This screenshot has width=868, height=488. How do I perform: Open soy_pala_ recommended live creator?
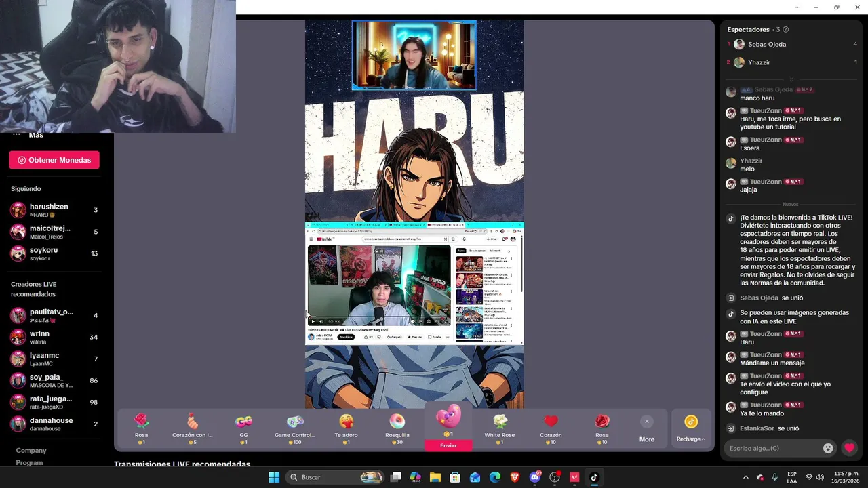coord(54,380)
